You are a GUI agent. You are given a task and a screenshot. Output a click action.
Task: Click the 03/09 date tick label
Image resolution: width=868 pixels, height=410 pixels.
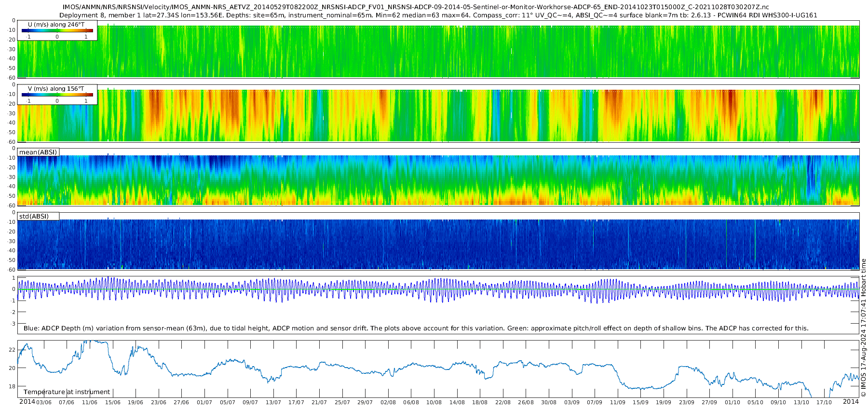click(x=572, y=402)
